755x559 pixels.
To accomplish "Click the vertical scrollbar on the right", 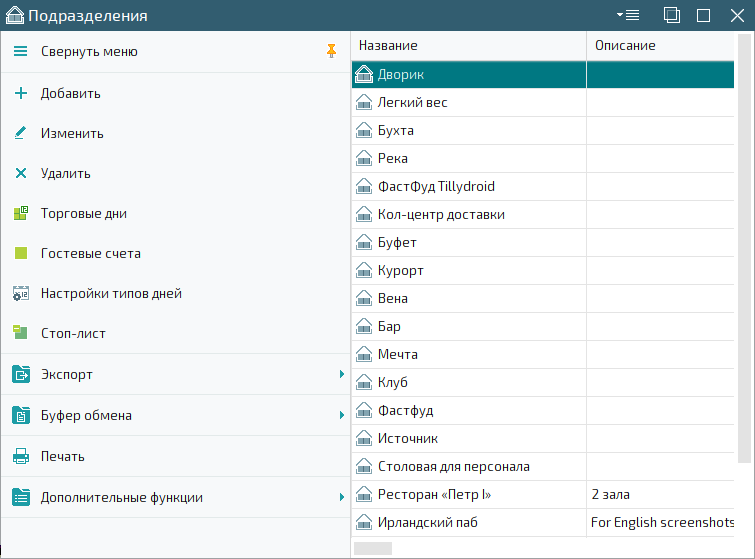I will click(x=744, y=250).
